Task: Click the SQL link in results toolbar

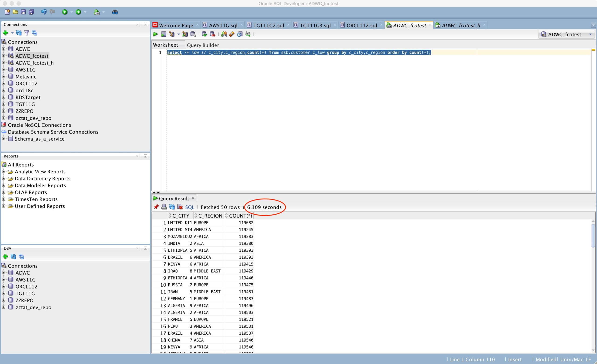Action: pyautogui.click(x=189, y=207)
